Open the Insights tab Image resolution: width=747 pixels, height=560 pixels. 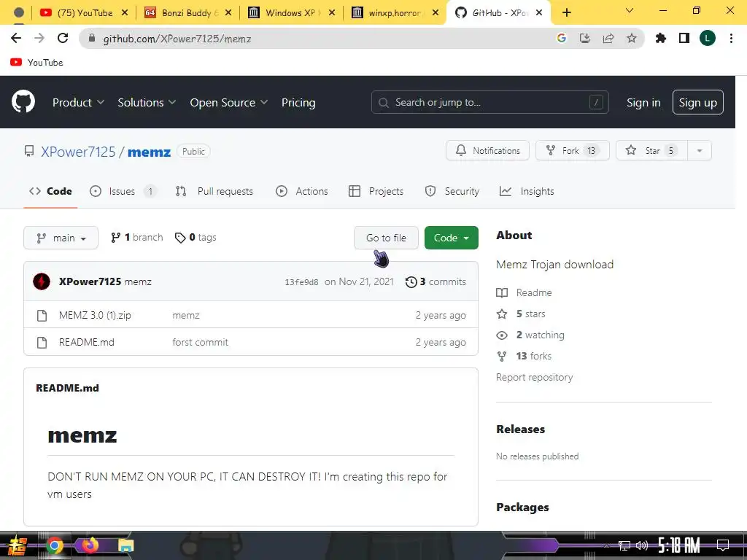click(x=527, y=191)
